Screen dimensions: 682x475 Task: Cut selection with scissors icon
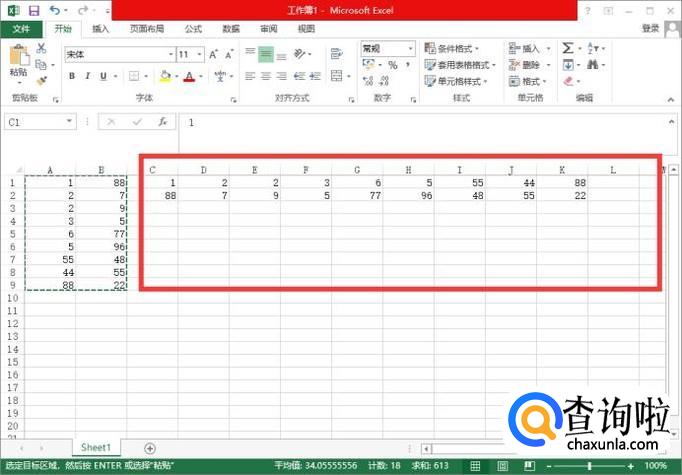(x=41, y=48)
